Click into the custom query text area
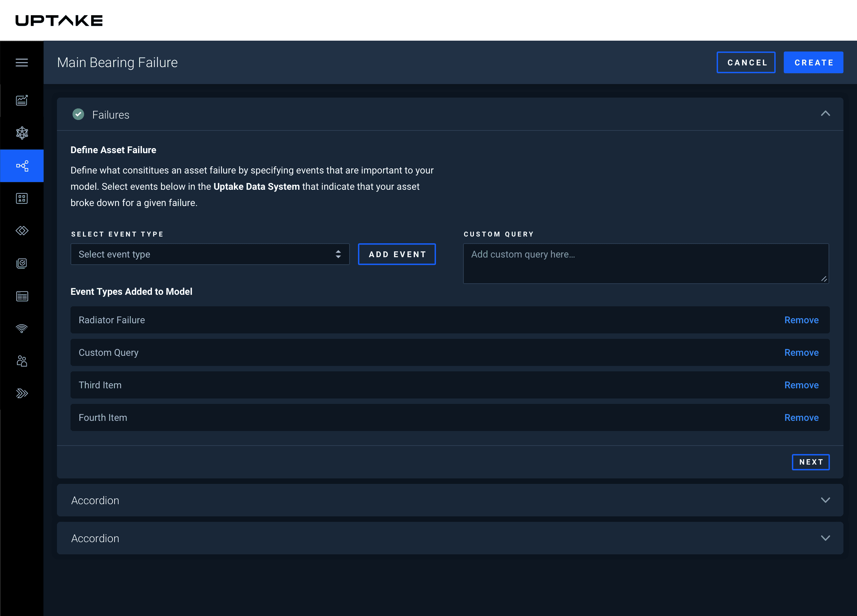The image size is (857, 616). point(645,263)
